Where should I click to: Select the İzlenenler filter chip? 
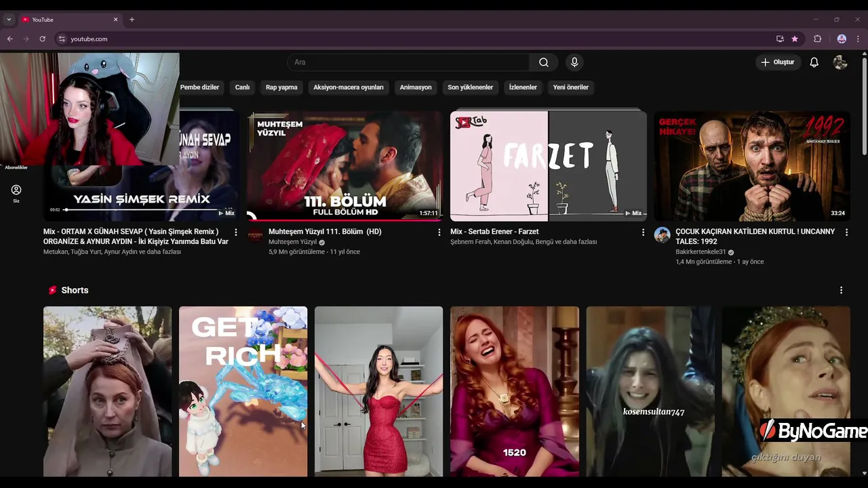pos(523,87)
